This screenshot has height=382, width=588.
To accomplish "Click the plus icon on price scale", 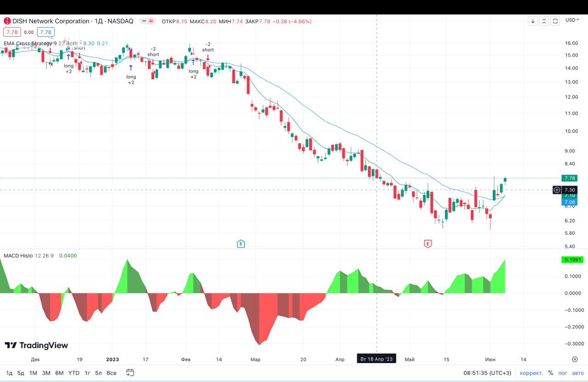I will pos(557,190).
